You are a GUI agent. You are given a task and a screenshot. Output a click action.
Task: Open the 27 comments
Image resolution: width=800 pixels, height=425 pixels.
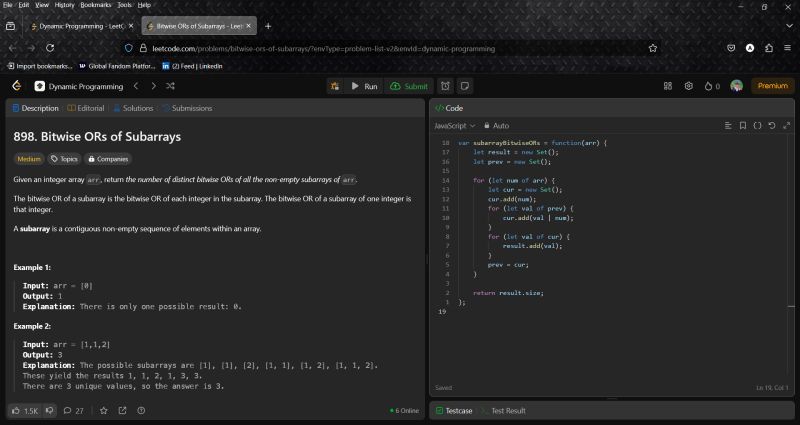pyautogui.click(x=73, y=411)
